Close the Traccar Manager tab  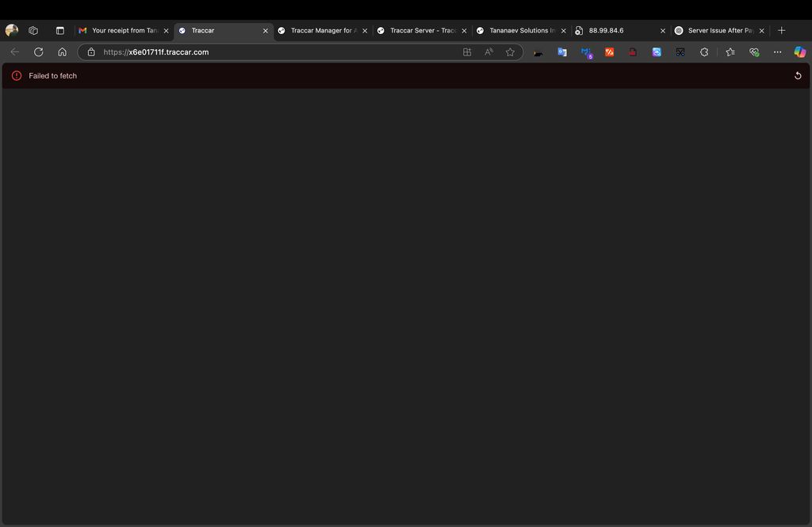point(365,31)
